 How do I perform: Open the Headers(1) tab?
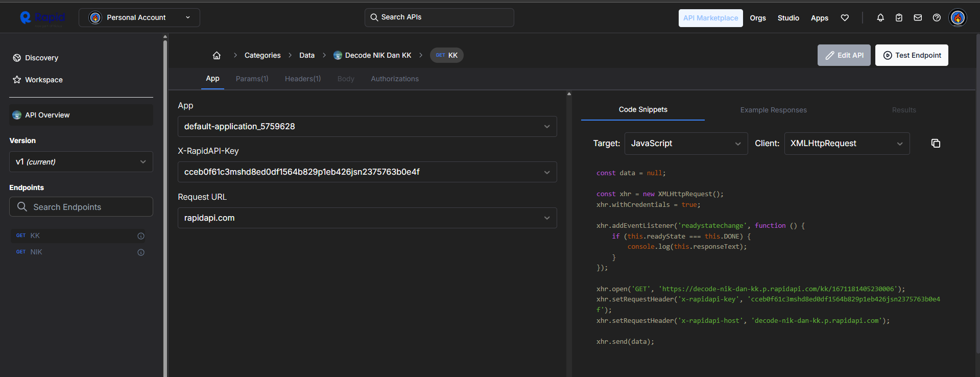(x=303, y=79)
